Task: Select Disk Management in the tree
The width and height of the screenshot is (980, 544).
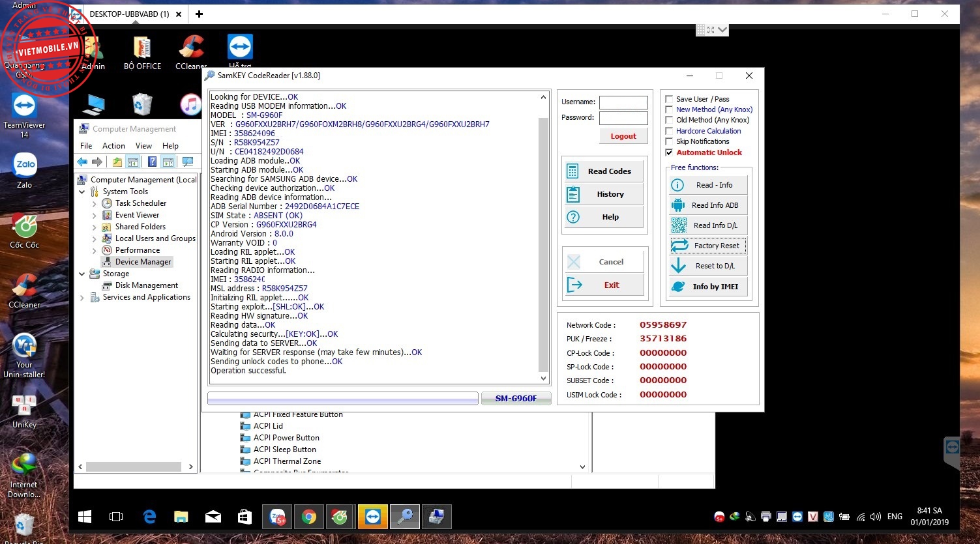Action: click(146, 285)
